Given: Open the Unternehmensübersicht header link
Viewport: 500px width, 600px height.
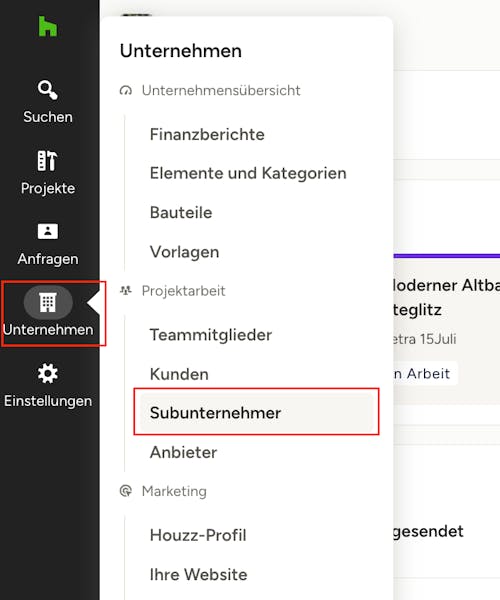Looking at the screenshot, I should click(x=221, y=91).
